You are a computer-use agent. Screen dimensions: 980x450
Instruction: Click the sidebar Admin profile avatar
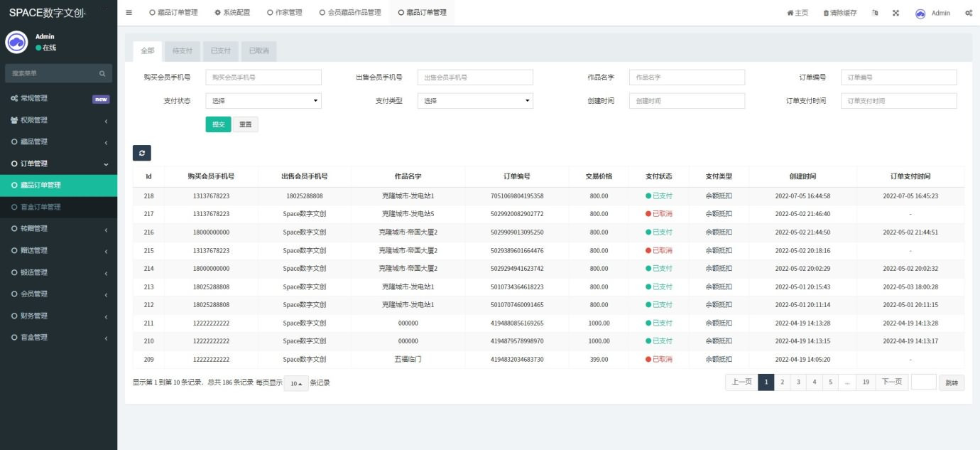16,42
